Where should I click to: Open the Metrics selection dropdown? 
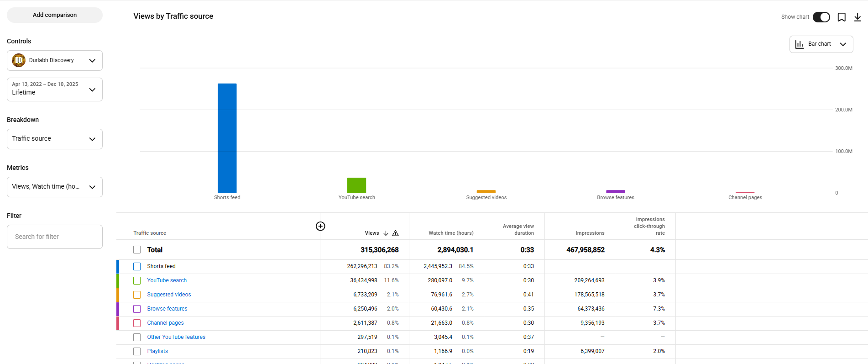55,187
